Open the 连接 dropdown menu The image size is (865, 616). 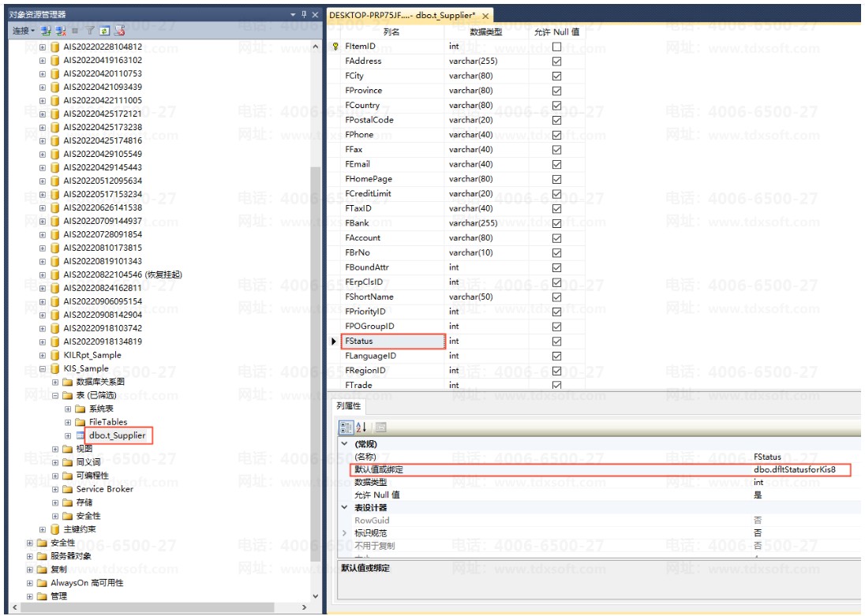pyautogui.click(x=24, y=30)
